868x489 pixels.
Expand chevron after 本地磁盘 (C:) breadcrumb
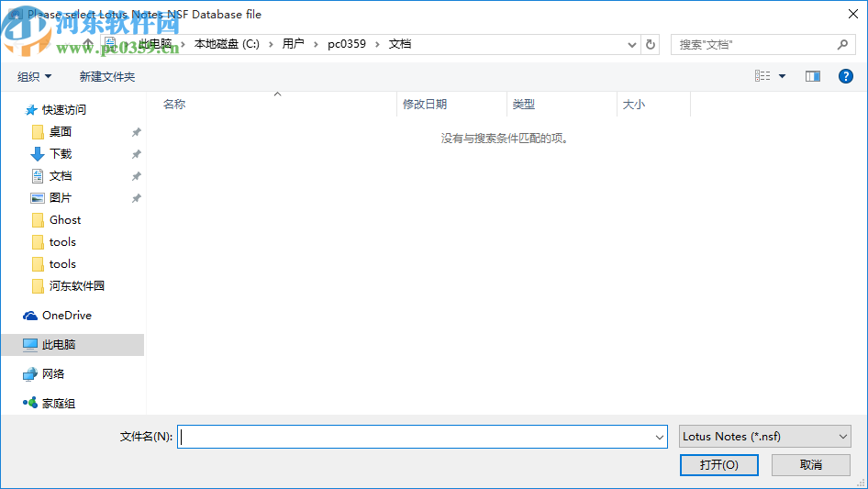(x=271, y=44)
